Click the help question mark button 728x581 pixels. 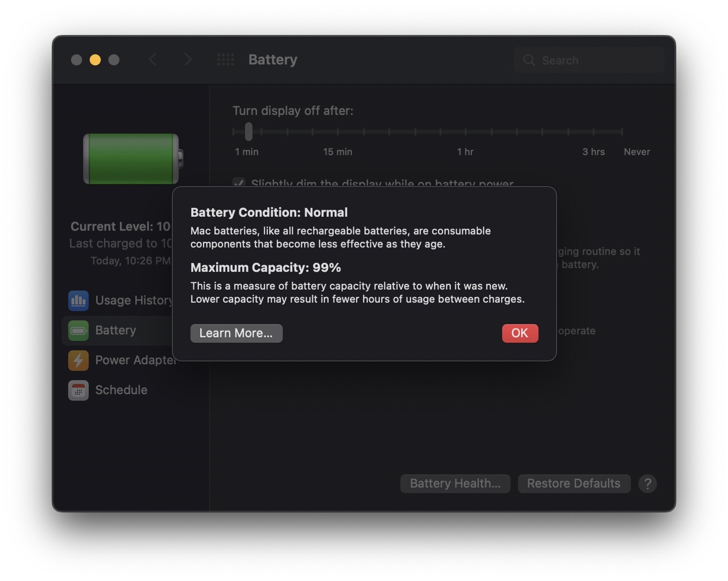click(x=647, y=484)
